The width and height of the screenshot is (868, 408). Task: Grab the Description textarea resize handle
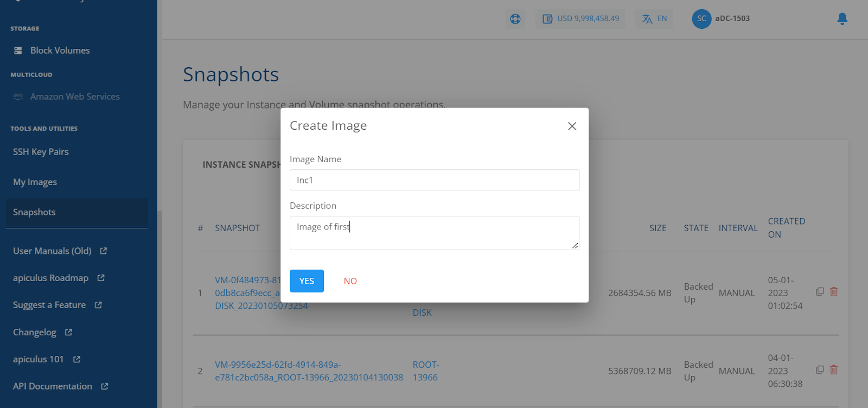pos(575,246)
